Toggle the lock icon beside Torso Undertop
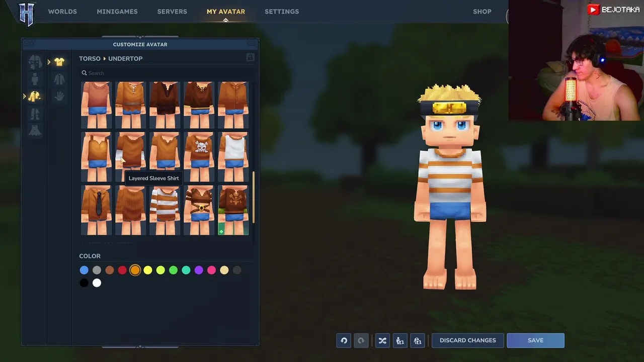Viewport: 644px width, 362px height. pyautogui.click(x=250, y=58)
